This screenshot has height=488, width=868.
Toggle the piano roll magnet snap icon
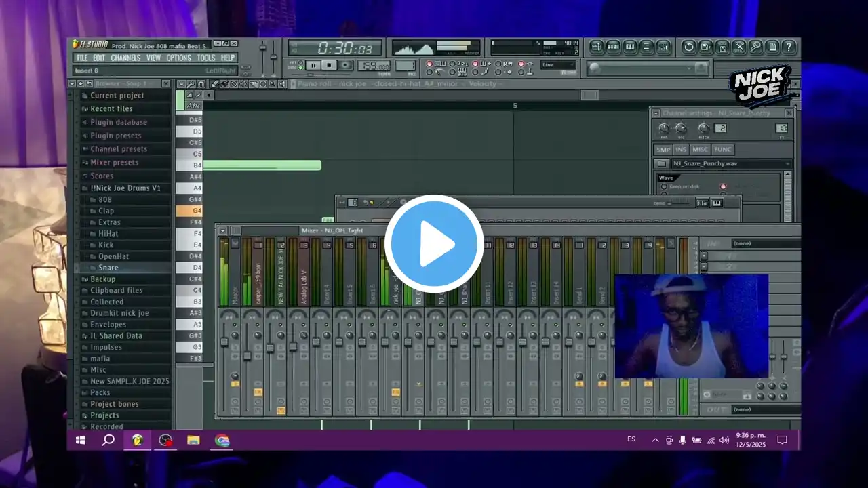tap(201, 84)
